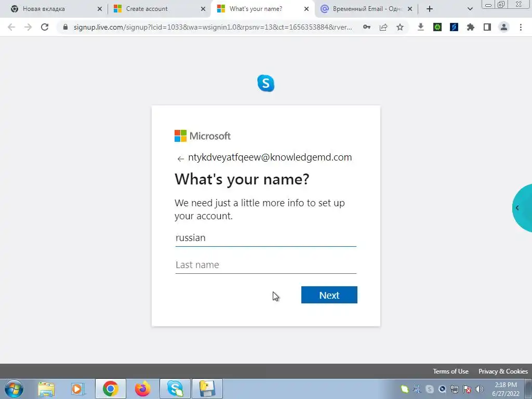532x399 pixels.
Task: Open the Action Center flag icon
Action: pyautogui.click(x=467, y=389)
